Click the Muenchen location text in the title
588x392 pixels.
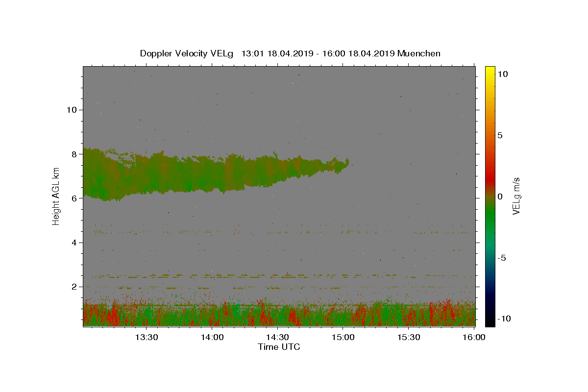tap(419, 53)
